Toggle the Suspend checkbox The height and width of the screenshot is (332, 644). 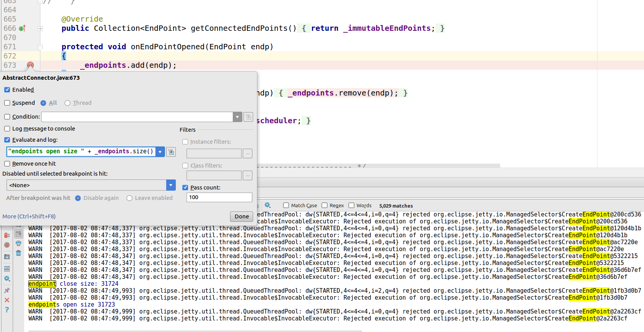click(x=7, y=103)
